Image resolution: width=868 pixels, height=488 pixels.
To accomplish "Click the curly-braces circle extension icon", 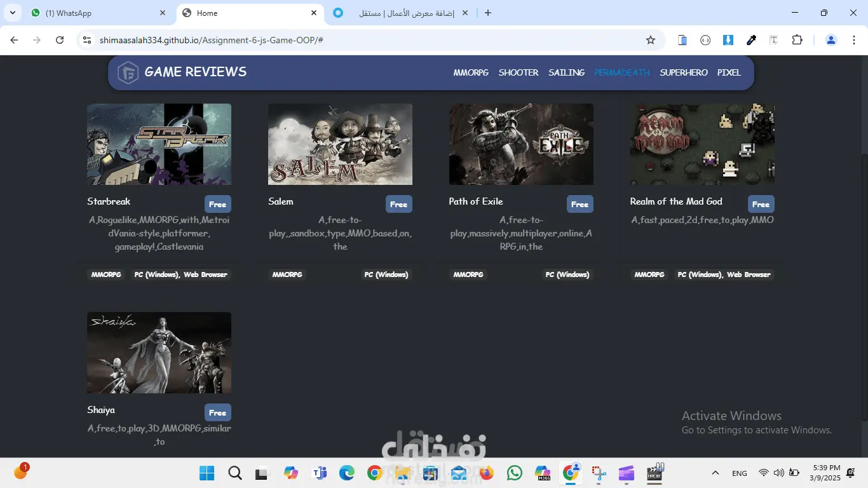I will [705, 40].
